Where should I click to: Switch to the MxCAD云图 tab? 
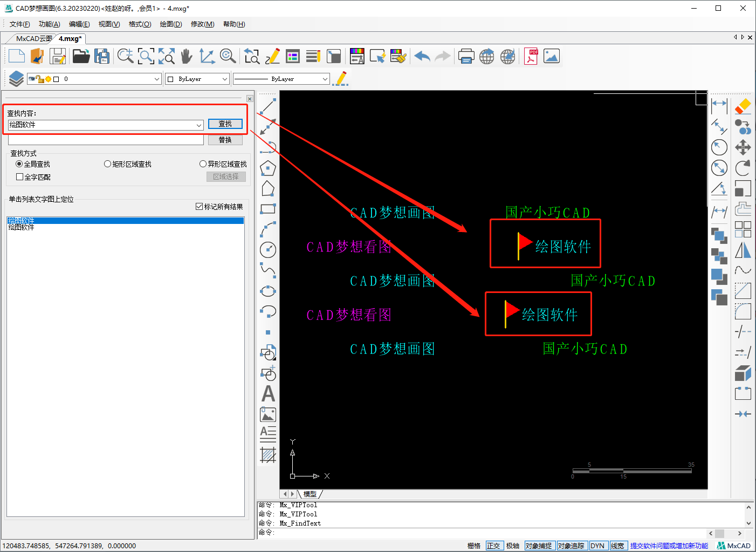coord(34,39)
